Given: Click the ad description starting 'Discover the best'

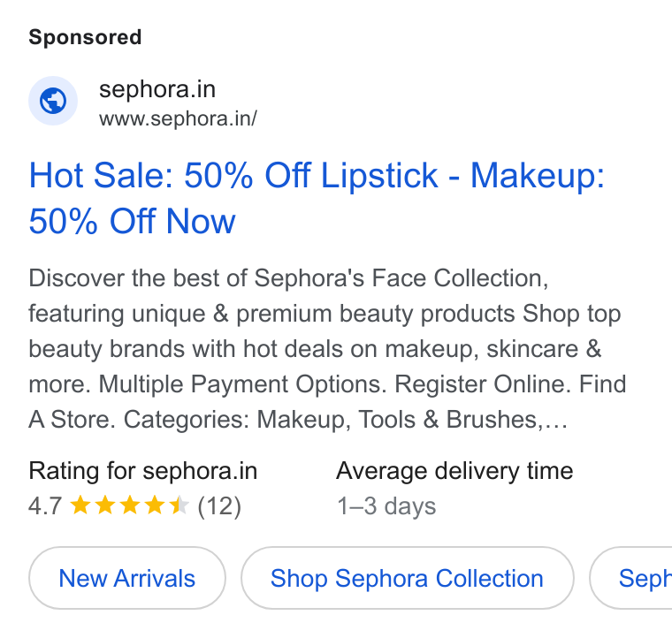Looking at the screenshot, I should tap(327, 348).
